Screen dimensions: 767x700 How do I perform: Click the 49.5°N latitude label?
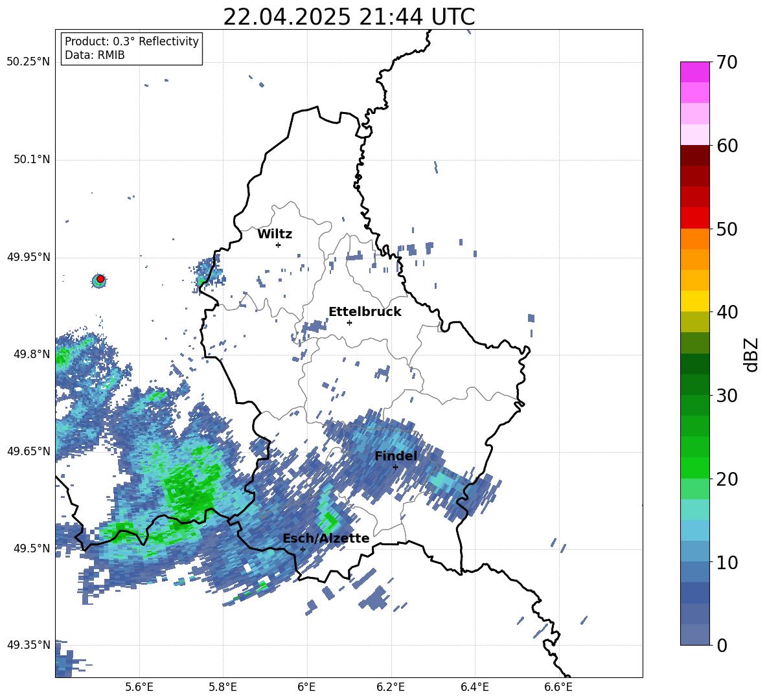[32, 548]
